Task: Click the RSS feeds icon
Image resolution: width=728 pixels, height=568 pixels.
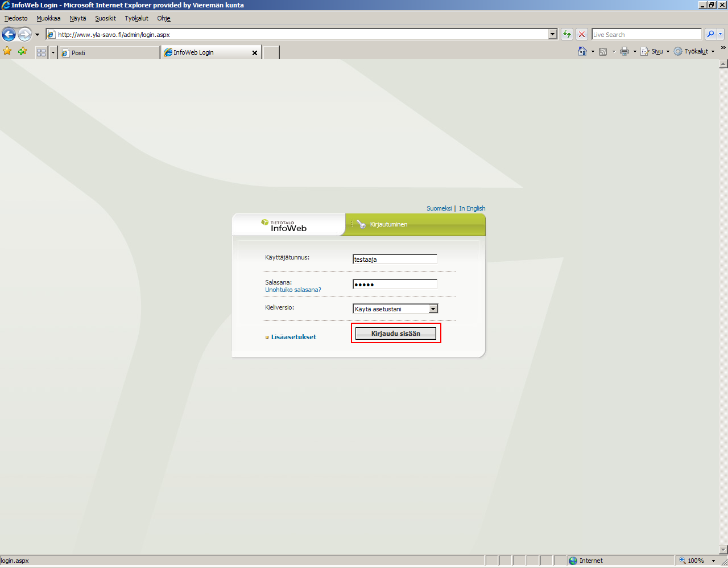Action: click(x=603, y=51)
